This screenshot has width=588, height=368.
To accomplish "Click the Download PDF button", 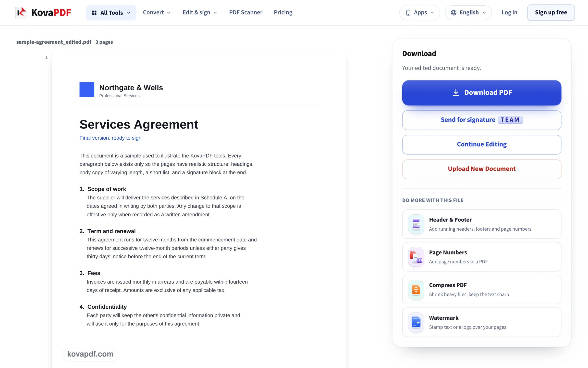I will 482,93.
